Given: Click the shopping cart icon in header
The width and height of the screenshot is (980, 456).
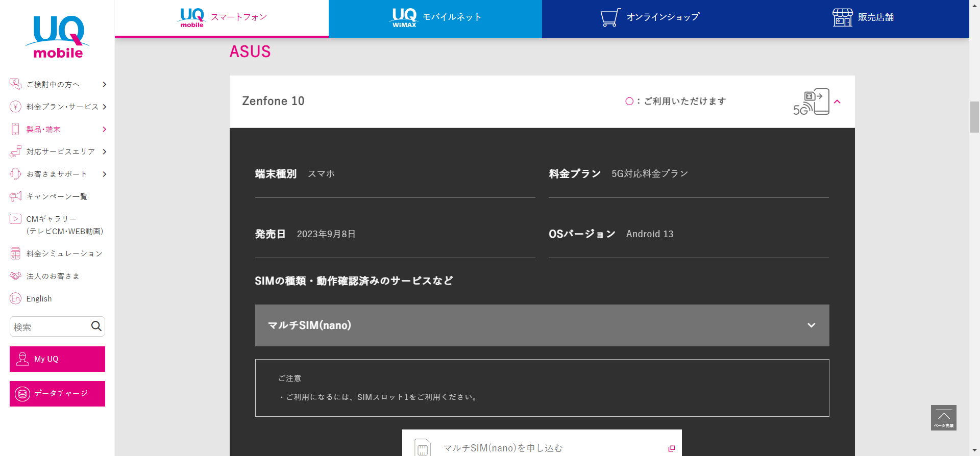Looking at the screenshot, I should pos(610,17).
